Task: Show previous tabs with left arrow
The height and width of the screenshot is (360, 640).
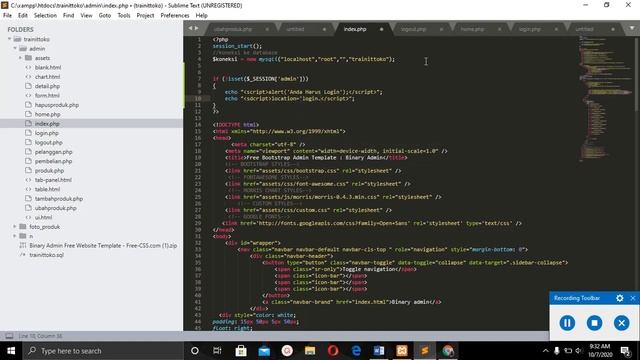Action: [x=191, y=28]
